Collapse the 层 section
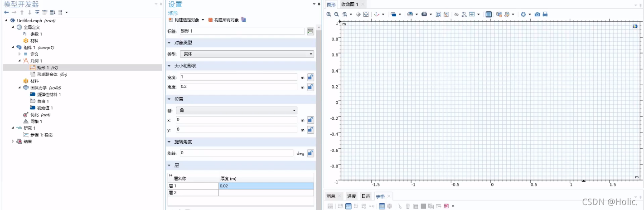 tap(169, 166)
